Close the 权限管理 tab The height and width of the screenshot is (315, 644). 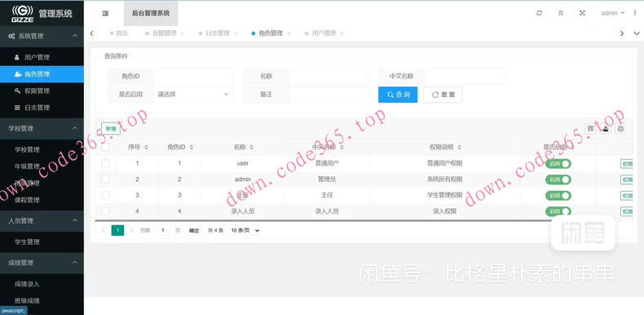pyautogui.click(x=183, y=33)
